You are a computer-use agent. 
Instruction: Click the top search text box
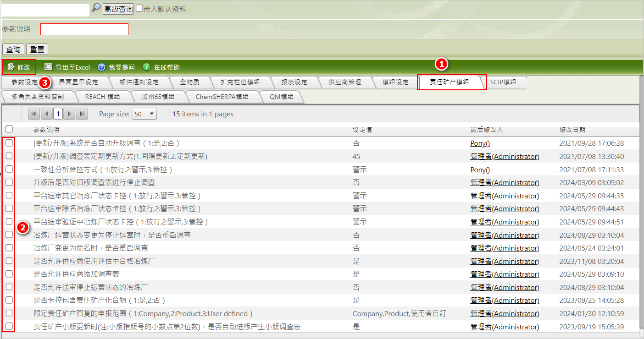click(x=44, y=10)
